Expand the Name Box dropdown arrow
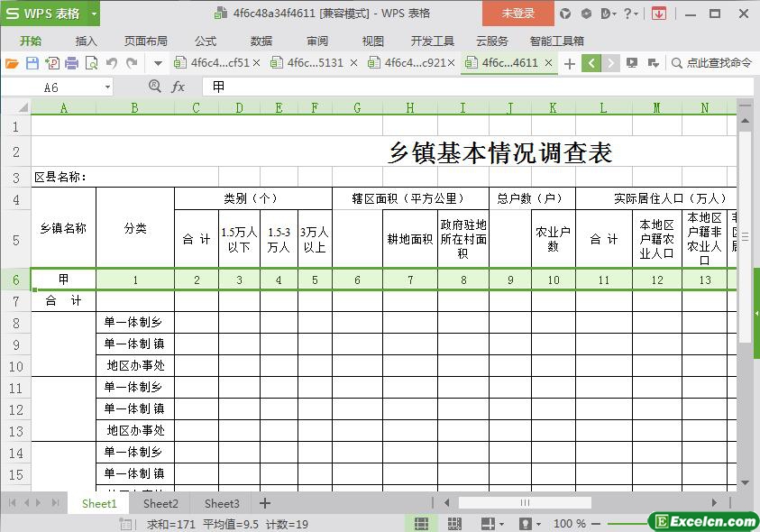 point(108,87)
